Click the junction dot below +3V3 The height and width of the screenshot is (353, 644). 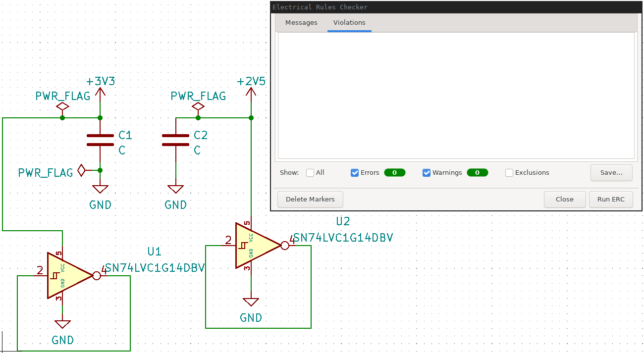[100, 118]
